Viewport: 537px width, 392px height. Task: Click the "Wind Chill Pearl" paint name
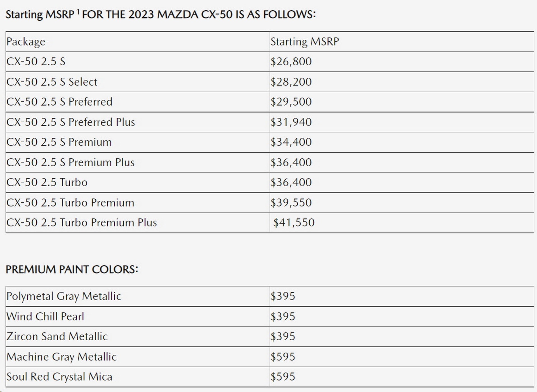tap(45, 317)
